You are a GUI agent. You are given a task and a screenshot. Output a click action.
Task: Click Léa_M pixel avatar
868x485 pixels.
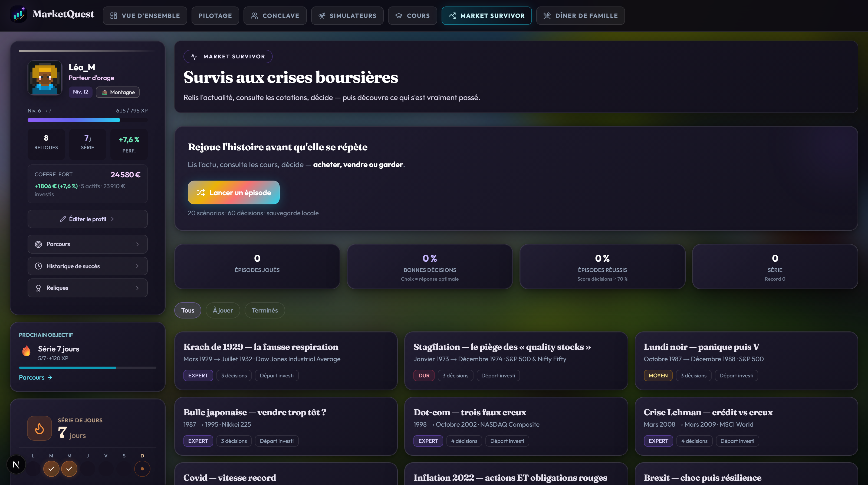(x=45, y=78)
